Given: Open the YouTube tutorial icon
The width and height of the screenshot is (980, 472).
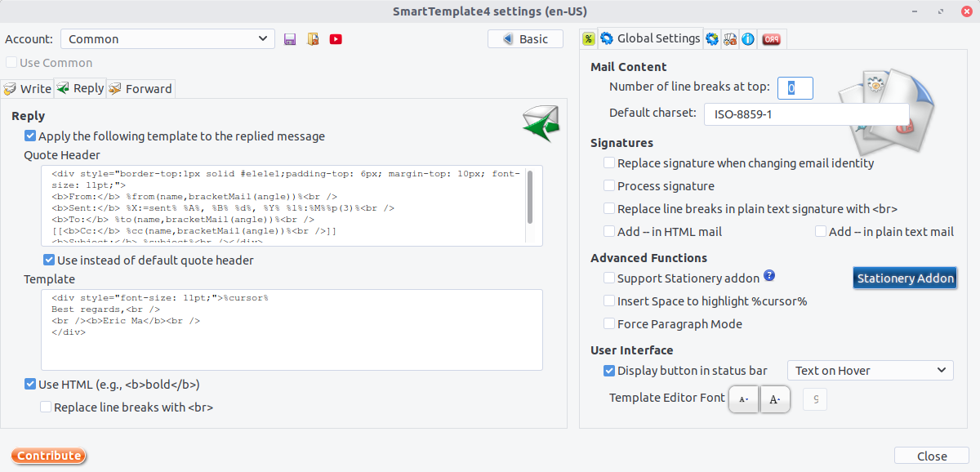Looking at the screenshot, I should tap(336, 38).
